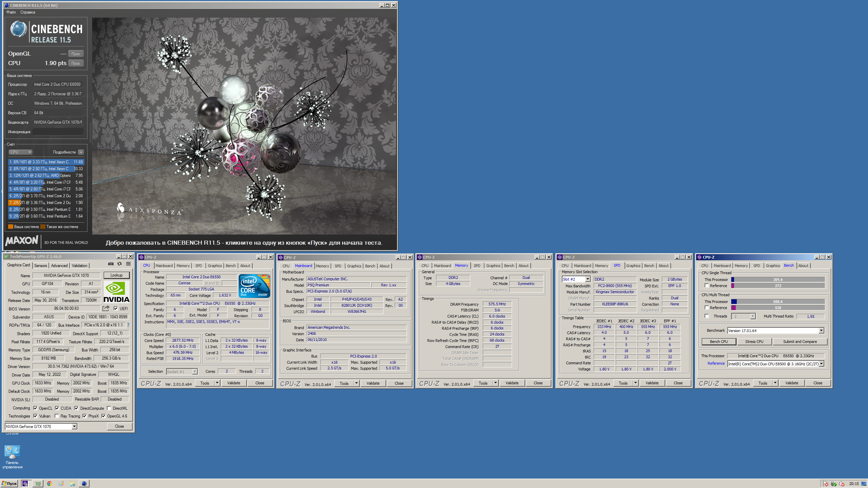
Task: Click the Bench CPU button
Action: tap(719, 342)
